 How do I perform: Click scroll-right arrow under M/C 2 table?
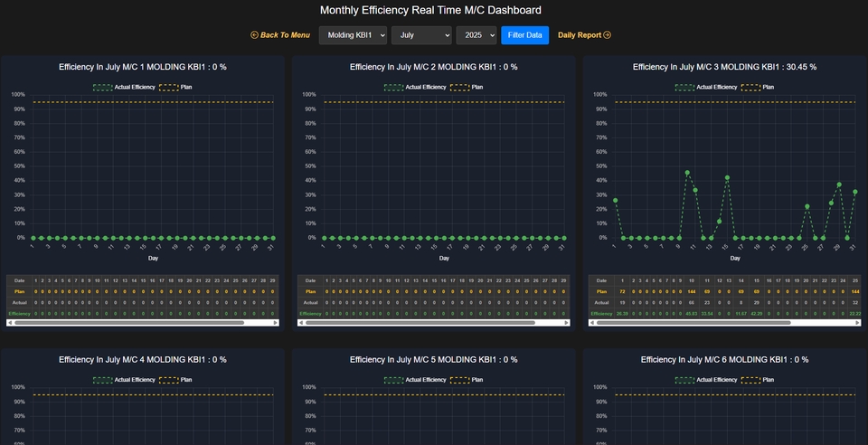coord(566,322)
